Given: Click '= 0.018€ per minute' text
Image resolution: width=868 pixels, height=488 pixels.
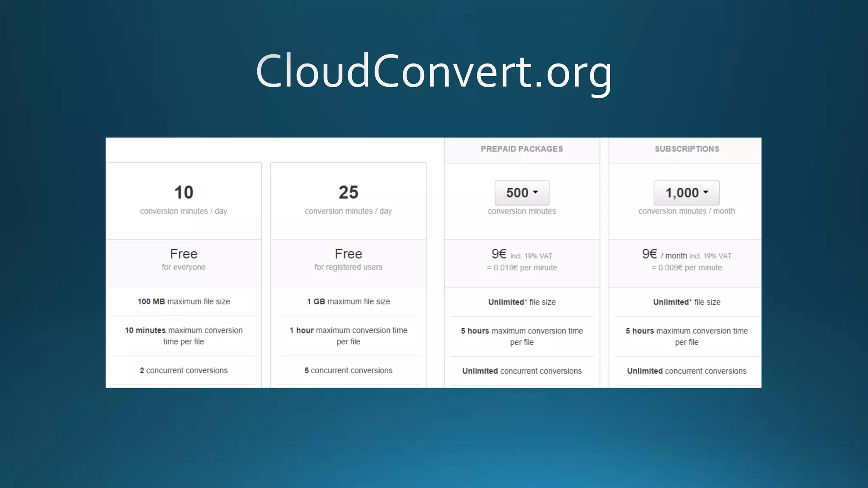Looking at the screenshot, I should (x=522, y=268).
